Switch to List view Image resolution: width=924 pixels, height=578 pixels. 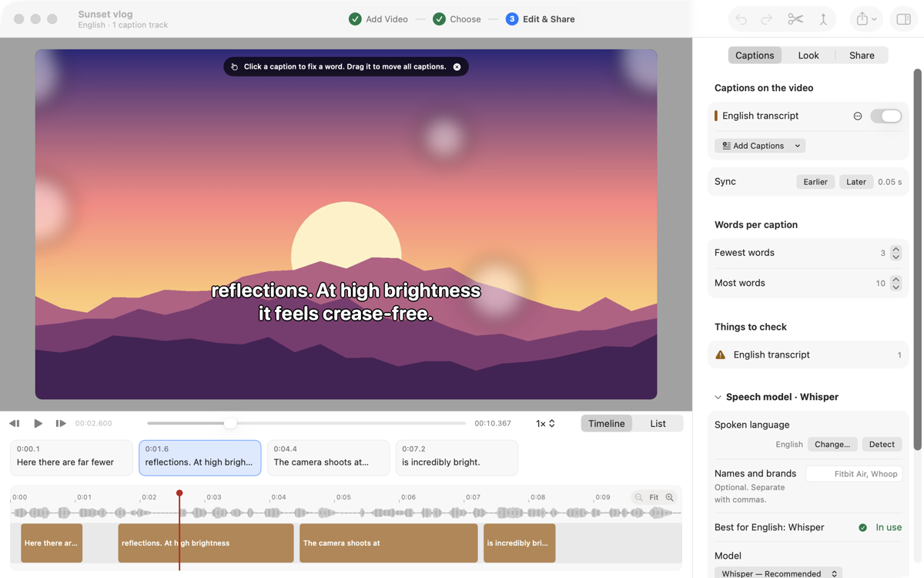658,423
